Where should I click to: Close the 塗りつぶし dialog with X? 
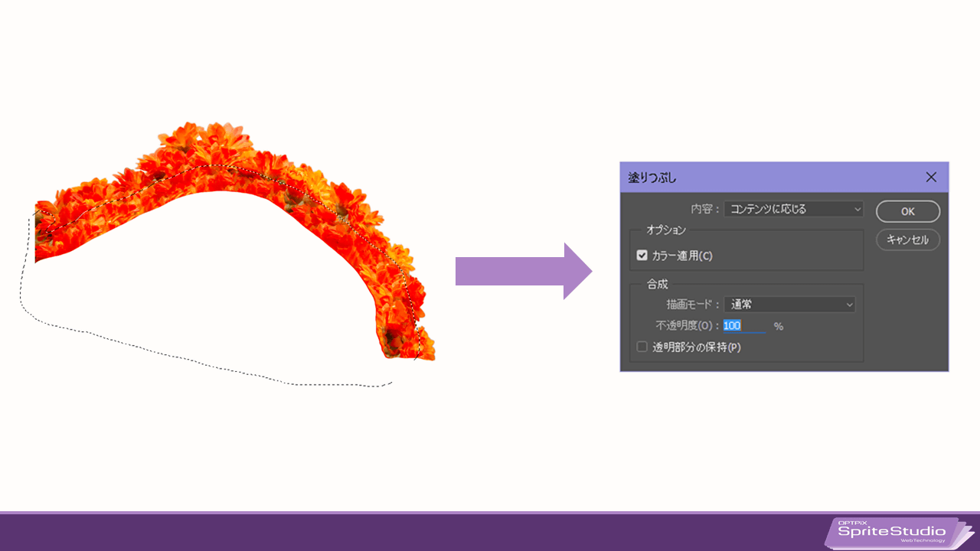click(x=931, y=177)
